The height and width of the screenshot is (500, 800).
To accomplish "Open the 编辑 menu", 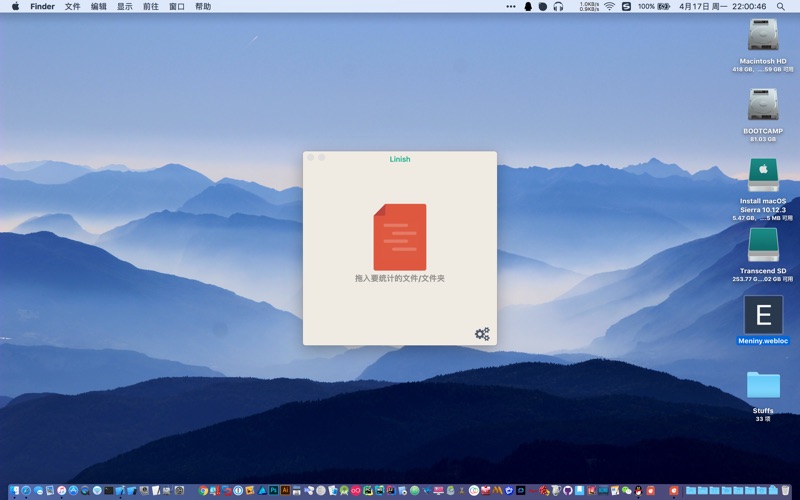I will click(98, 6).
